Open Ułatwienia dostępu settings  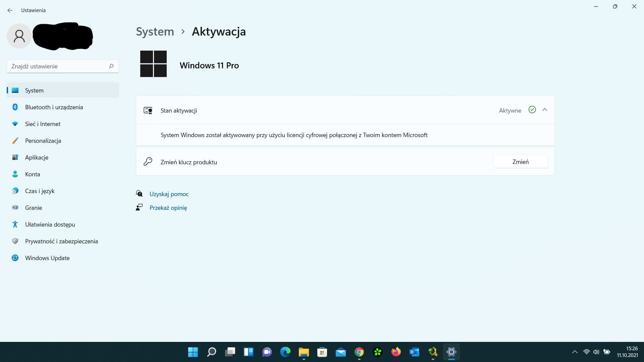pyautogui.click(x=63, y=224)
